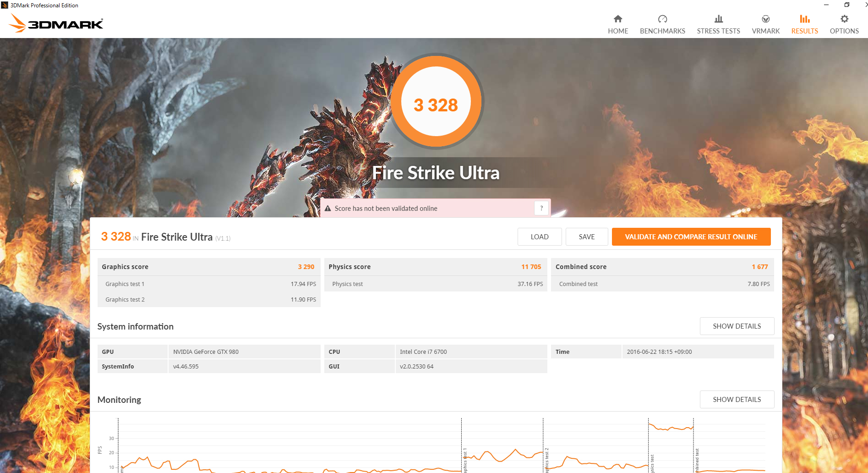Click the Home house icon

click(x=618, y=19)
